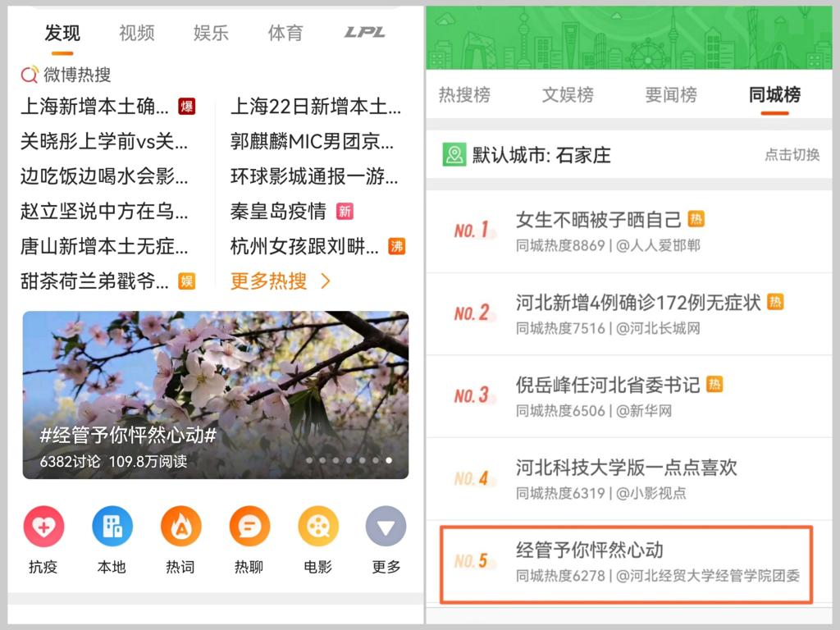Viewport: 840px width, 630px height.
Task: Tap the 热聊 chat bubble icon
Action: pos(249,527)
